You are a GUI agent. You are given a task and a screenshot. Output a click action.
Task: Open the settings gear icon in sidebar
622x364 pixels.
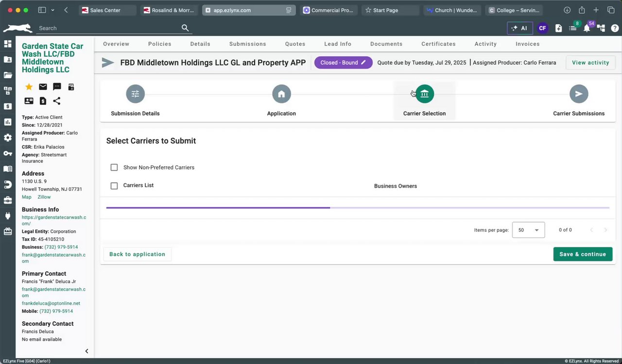(x=8, y=138)
